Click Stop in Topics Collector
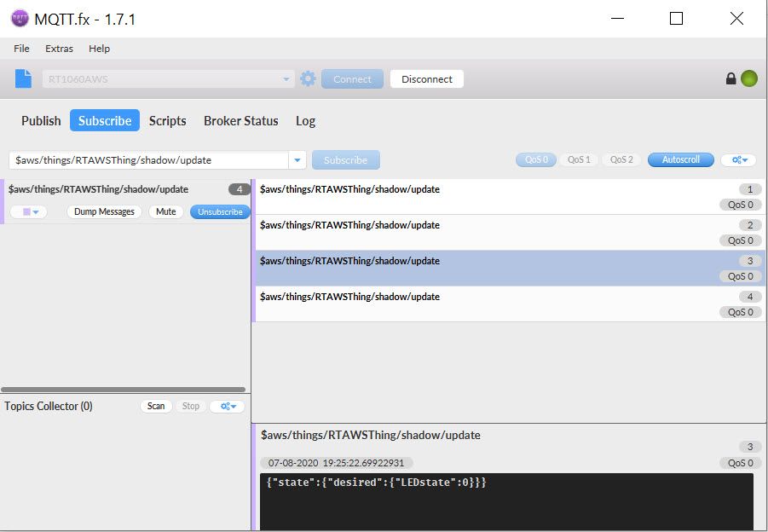 191,406
